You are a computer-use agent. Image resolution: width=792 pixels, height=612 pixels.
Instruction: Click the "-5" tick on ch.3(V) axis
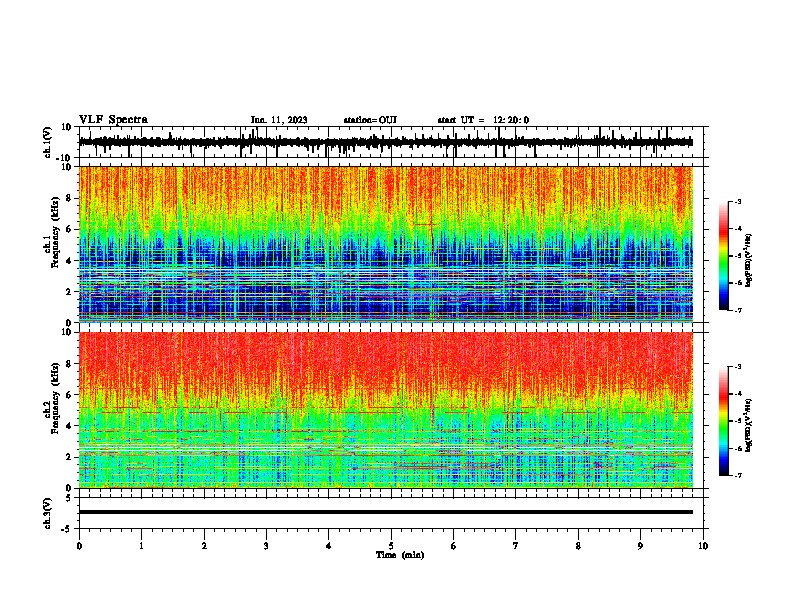pyautogui.click(x=67, y=529)
